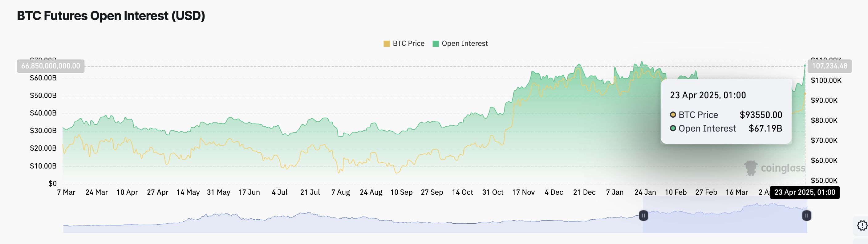
Task: Click the left range slider handle
Action: 643,215
